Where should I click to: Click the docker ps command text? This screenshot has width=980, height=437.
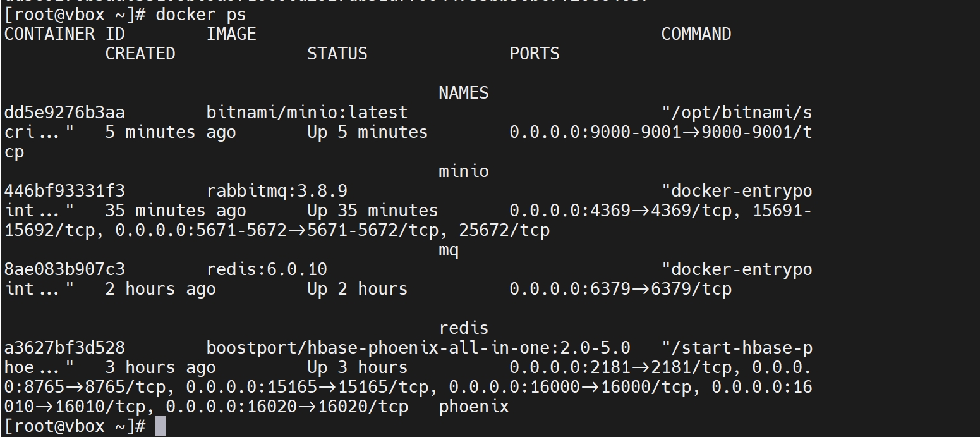click(x=201, y=14)
